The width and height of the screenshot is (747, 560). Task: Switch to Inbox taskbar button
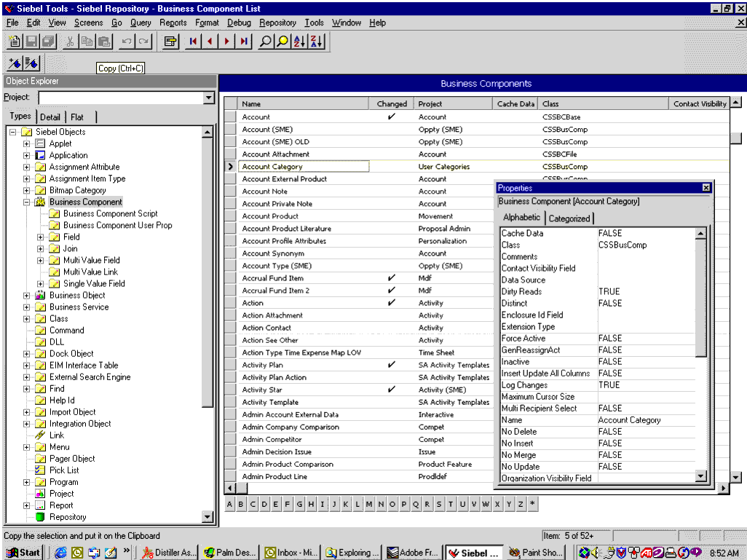point(291,553)
